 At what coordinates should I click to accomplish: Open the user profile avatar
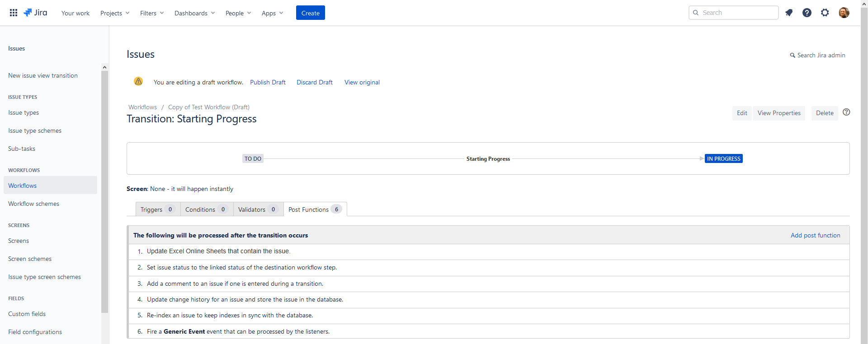(844, 13)
